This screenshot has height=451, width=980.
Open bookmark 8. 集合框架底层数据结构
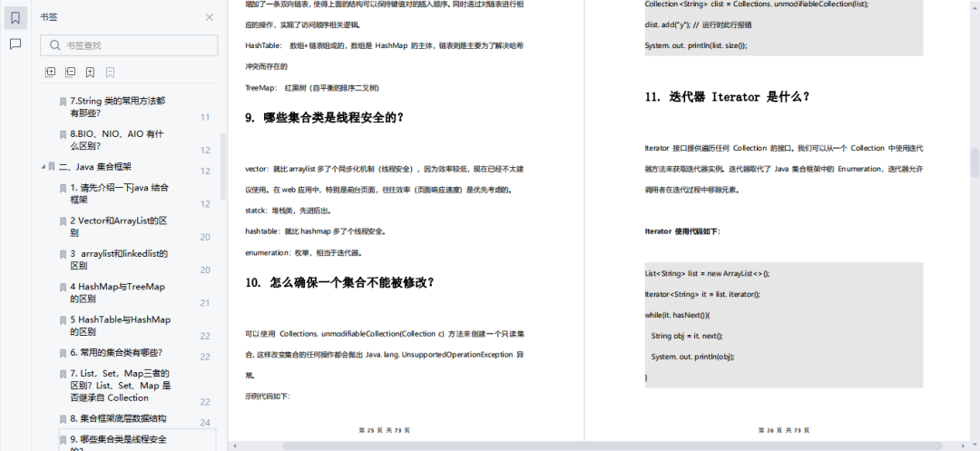[x=118, y=418]
